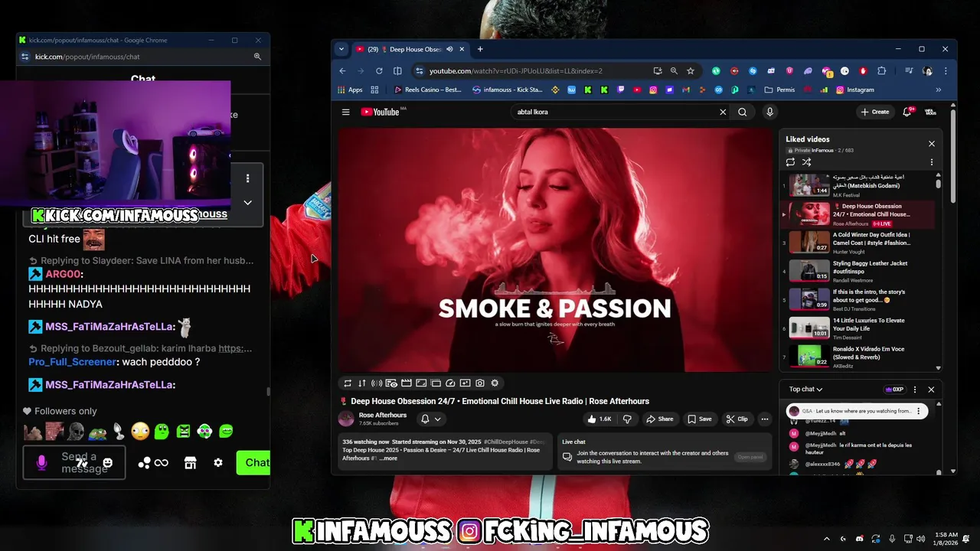The width and height of the screenshot is (980, 551).
Task: Play 'A Cold Winter Day Outfit Idea' video
Action: click(857, 242)
